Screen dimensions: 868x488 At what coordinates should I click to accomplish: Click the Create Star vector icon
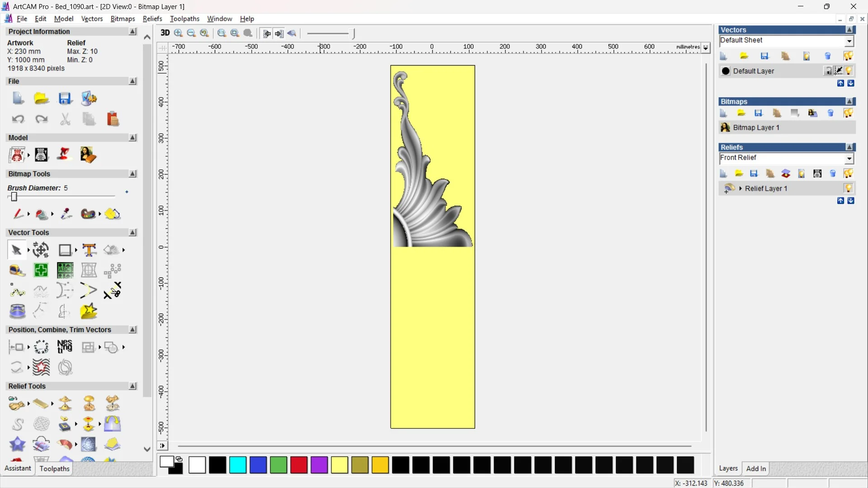[x=89, y=311]
